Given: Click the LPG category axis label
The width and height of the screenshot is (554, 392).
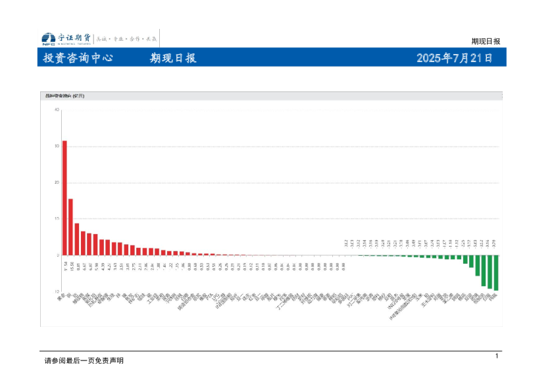Looking at the screenshot, I should pos(214,295).
